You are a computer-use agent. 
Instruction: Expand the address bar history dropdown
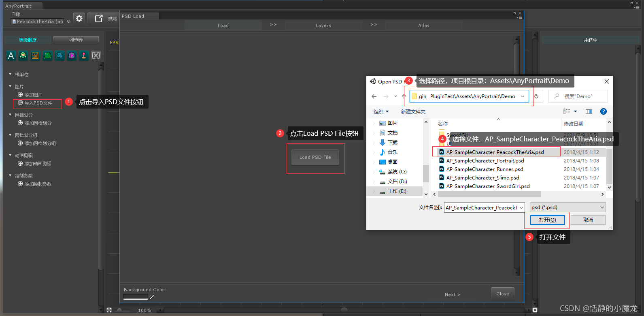tap(523, 96)
